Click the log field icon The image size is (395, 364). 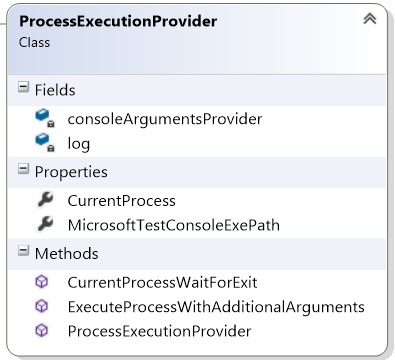click(45, 143)
